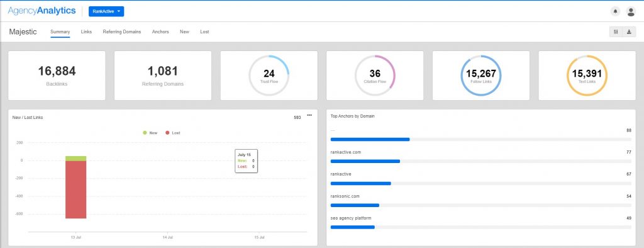Click the green New bar for 13 Jul
This screenshot has width=644, height=248.
(75, 159)
